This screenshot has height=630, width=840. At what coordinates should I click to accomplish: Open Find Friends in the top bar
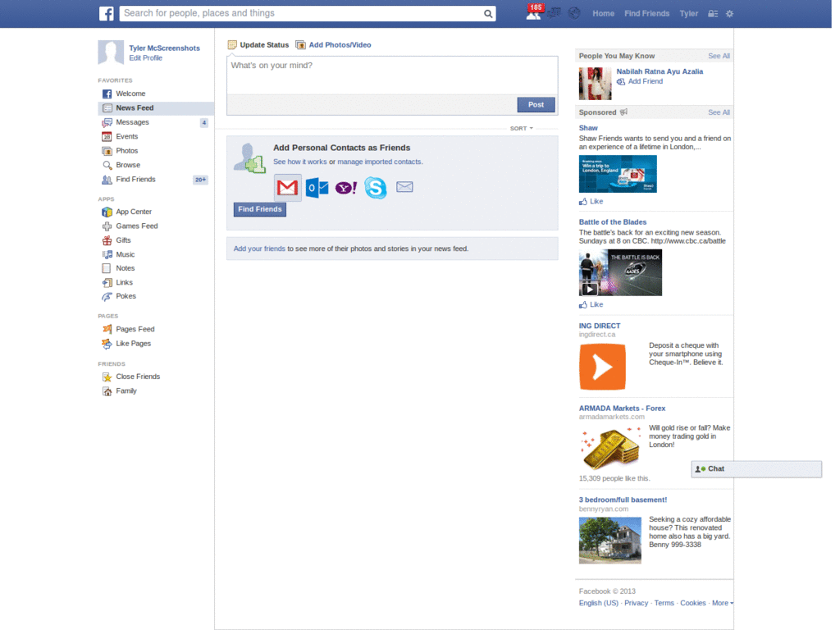646,13
